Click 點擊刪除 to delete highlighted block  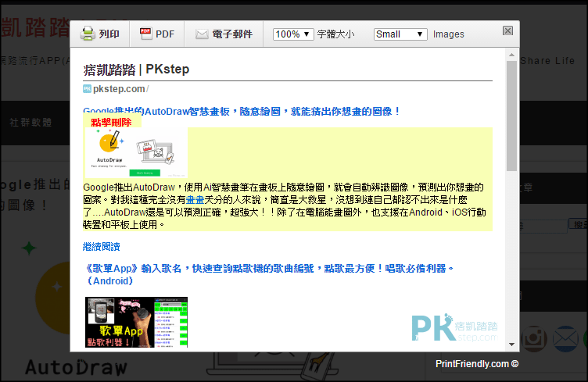coord(111,122)
